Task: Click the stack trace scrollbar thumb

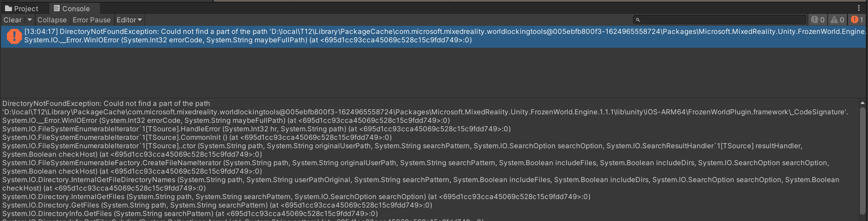Action: (862, 161)
